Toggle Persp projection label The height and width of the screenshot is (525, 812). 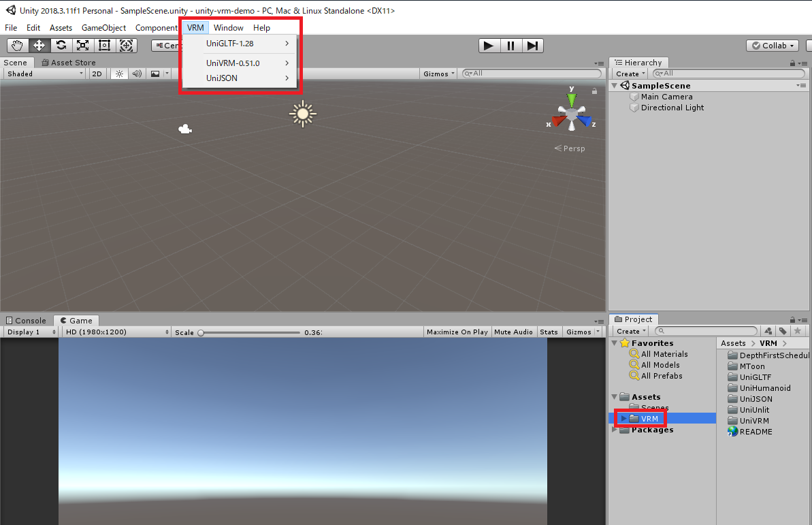coord(570,148)
